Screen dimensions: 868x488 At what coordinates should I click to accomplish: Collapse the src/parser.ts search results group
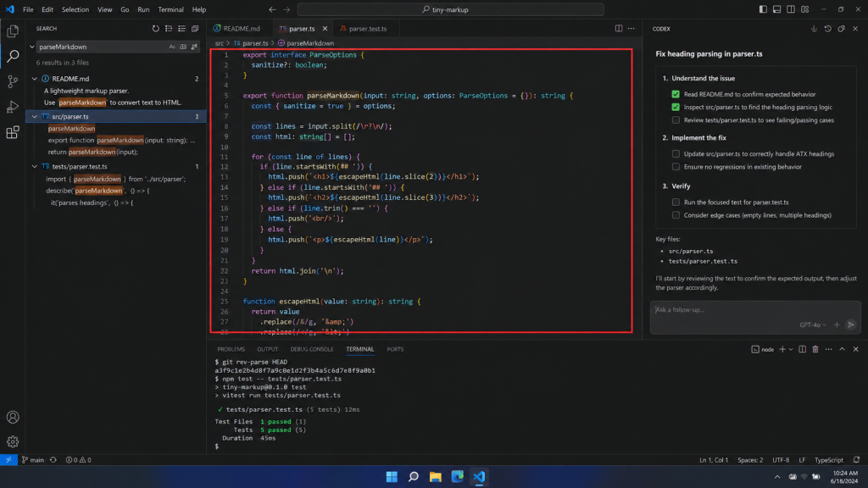[x=34, y=117]
